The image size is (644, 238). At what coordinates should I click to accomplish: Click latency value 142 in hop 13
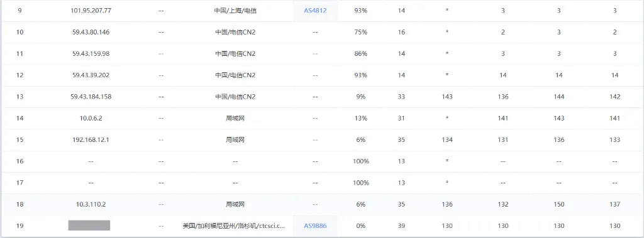[x=615, y=97]
